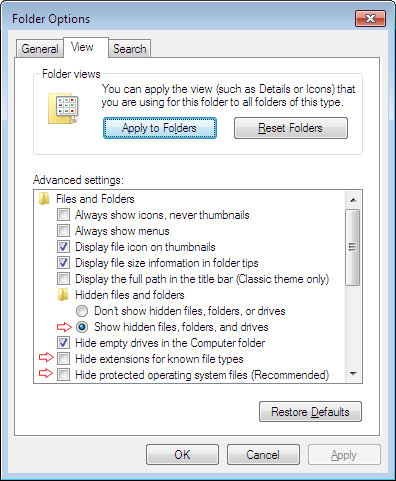396x481 pixels.
Task: Click the Reset Folders button
Action: 291,128
